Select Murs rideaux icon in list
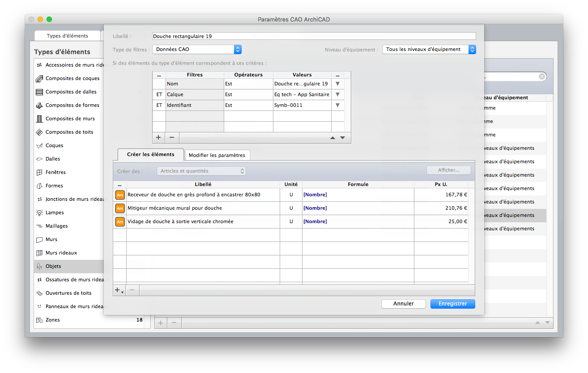Image resolution: width=588 pixels, height=373 pixels. click(39, 253)
